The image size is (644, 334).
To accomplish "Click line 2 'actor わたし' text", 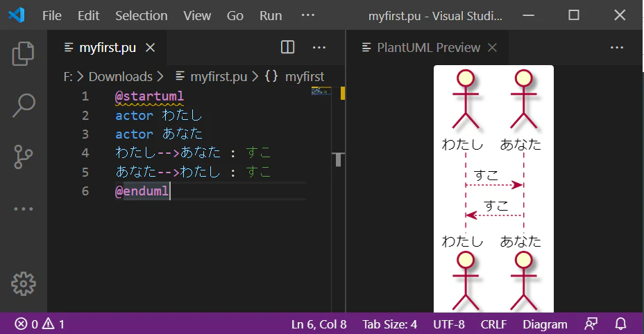I will 158,115.
